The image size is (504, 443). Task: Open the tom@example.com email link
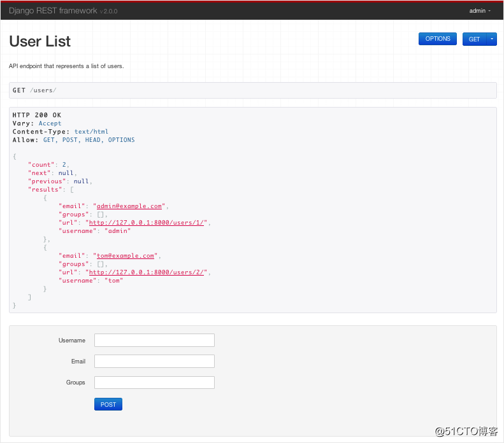126,256
